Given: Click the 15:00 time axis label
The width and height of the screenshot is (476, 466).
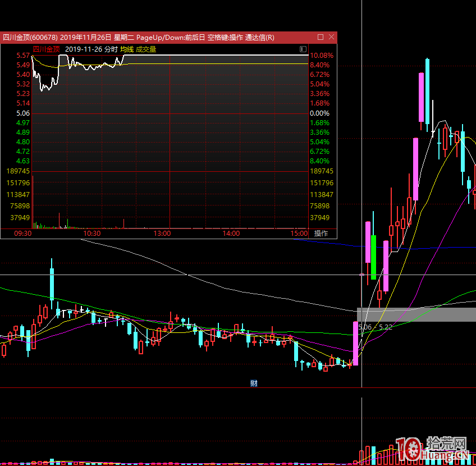Looking at the screenshot, I should click(299, 234).
